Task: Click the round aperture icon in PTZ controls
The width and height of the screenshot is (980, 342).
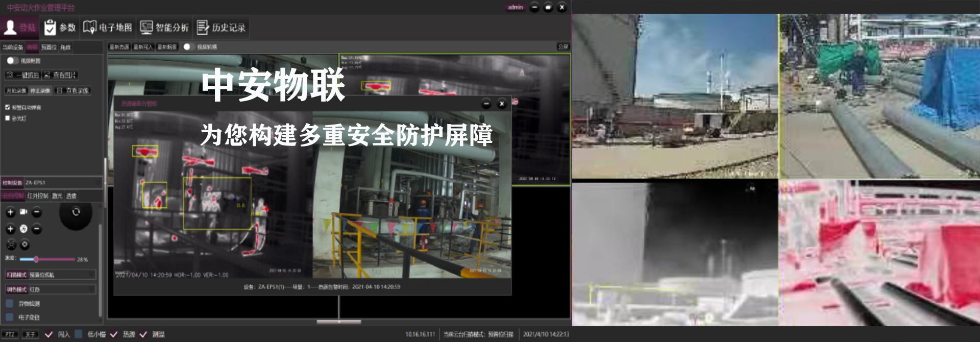Action: coord(23,229)
